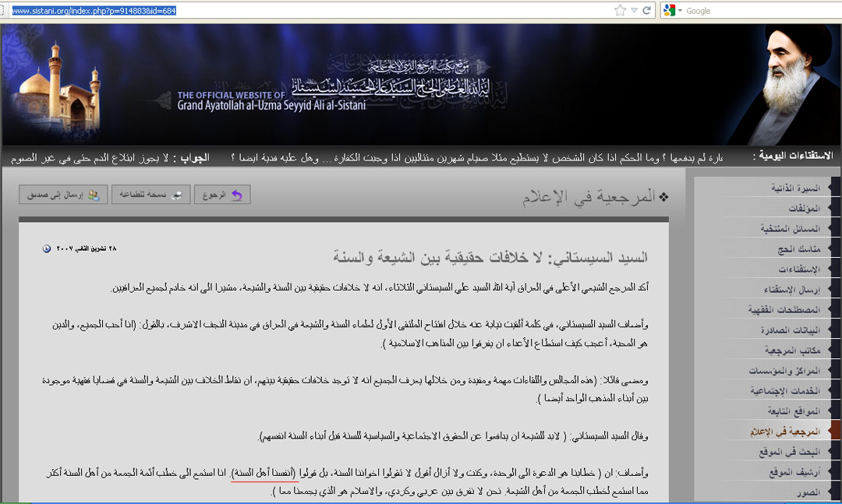Click the clock icon beside article date
Screen dimensions: 842x504
point(46,248)
